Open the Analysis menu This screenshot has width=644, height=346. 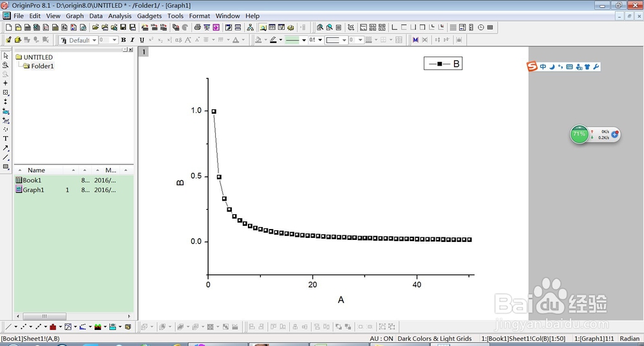120,15
